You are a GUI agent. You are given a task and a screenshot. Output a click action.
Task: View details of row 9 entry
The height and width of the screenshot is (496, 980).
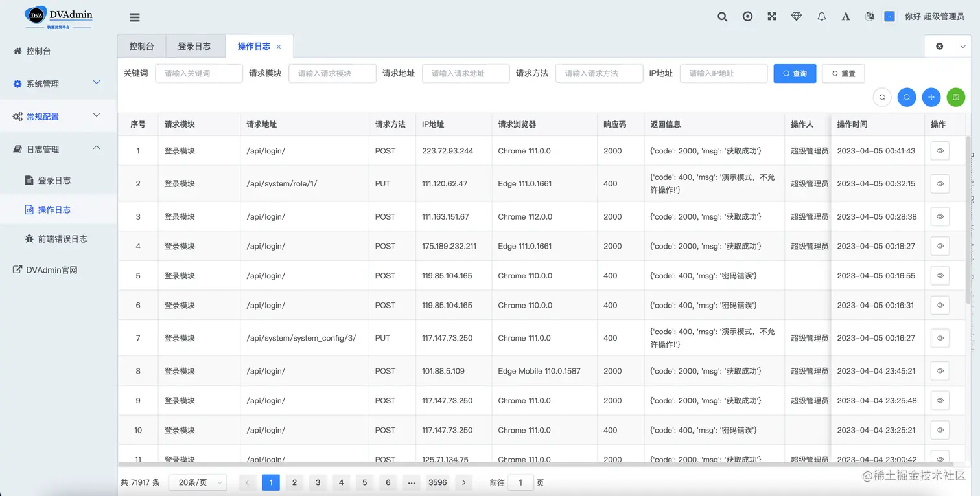tap(940, 401)
